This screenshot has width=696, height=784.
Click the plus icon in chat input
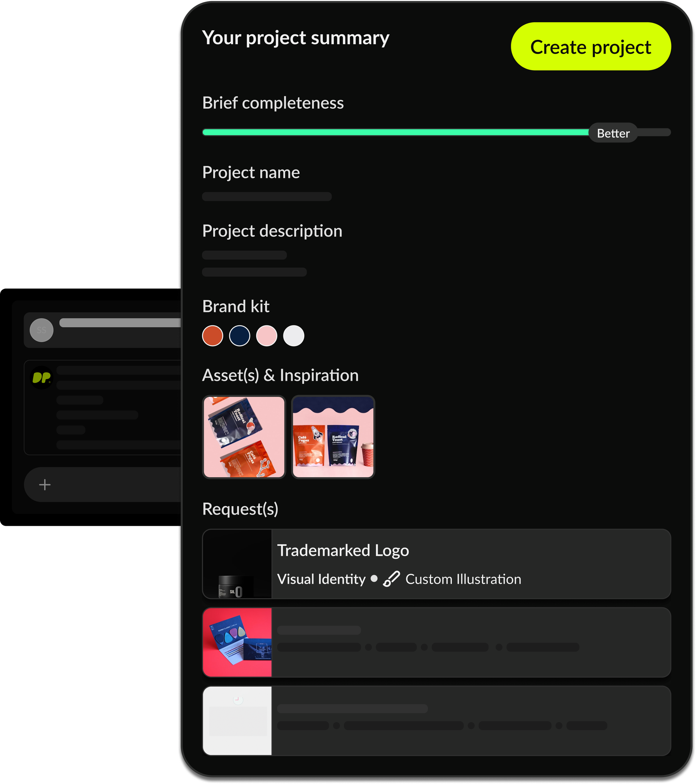click(x=45, y=485)
